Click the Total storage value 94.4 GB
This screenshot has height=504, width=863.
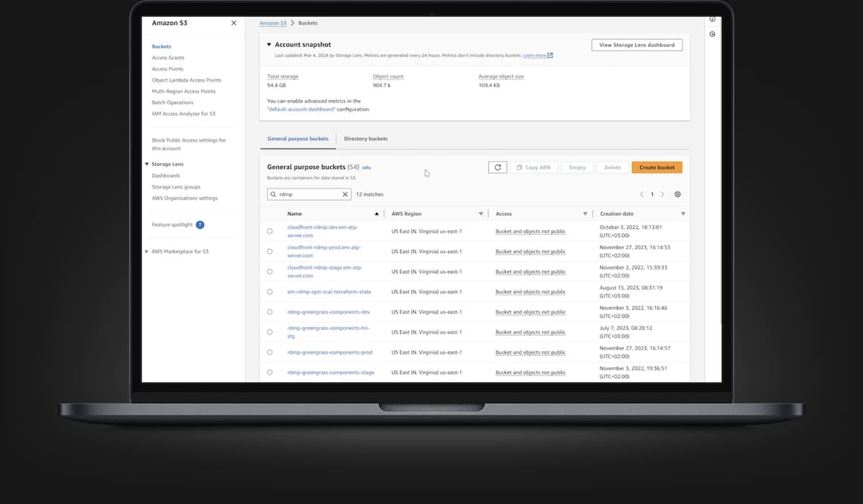pos(277,86)
